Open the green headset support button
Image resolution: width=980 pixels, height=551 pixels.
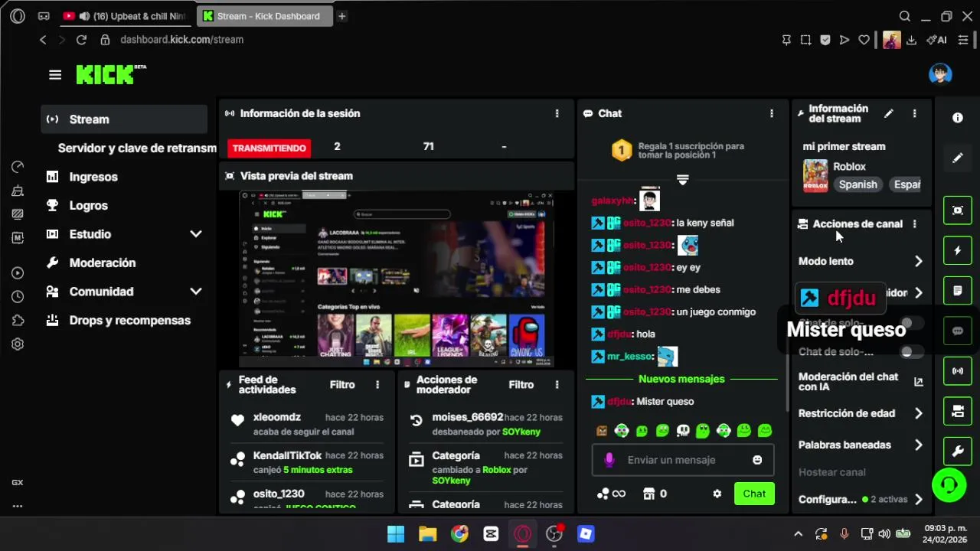tap(949, 485)
